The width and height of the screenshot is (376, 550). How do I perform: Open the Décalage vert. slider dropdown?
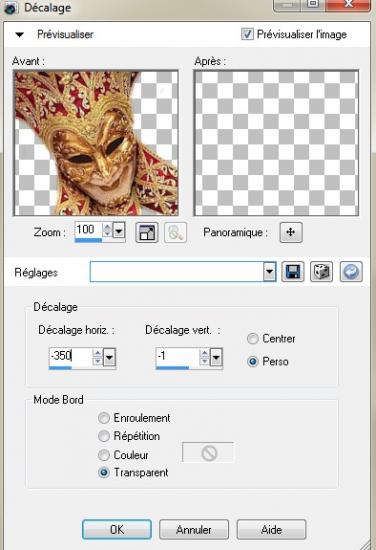pos(216,357)
